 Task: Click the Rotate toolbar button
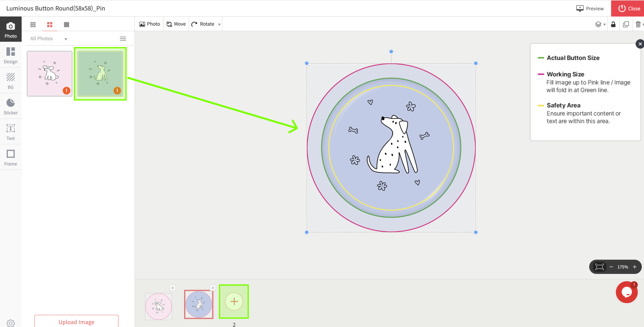203,24
